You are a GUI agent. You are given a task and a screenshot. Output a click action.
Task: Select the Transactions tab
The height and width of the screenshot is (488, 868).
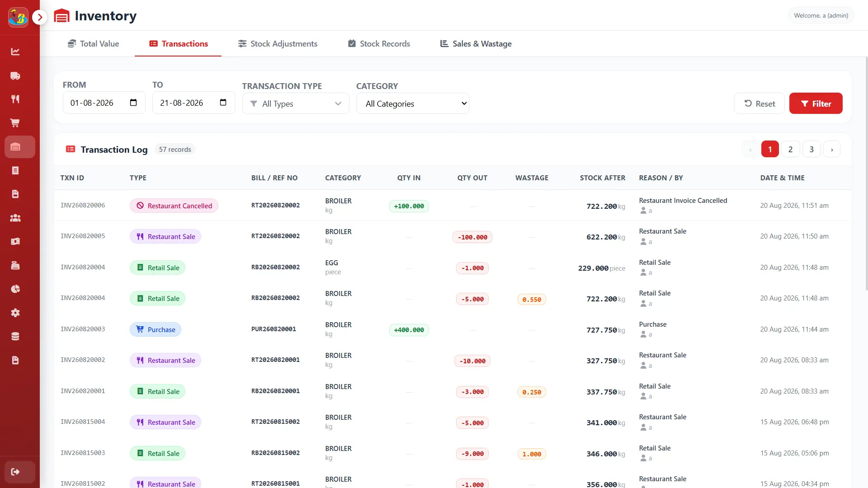click(x=178, y=44)
